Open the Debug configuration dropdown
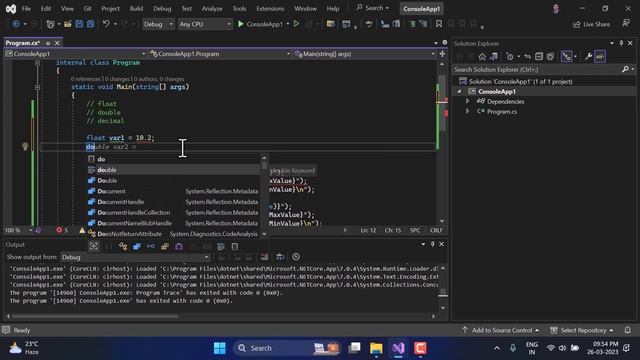Image resolution: width=640 pixels, height=360 pixels. click(158, 24)
